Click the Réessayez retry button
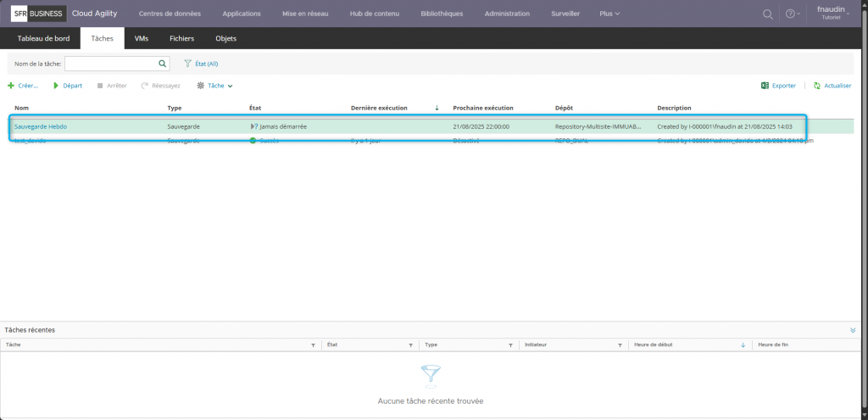 [160, 86]
